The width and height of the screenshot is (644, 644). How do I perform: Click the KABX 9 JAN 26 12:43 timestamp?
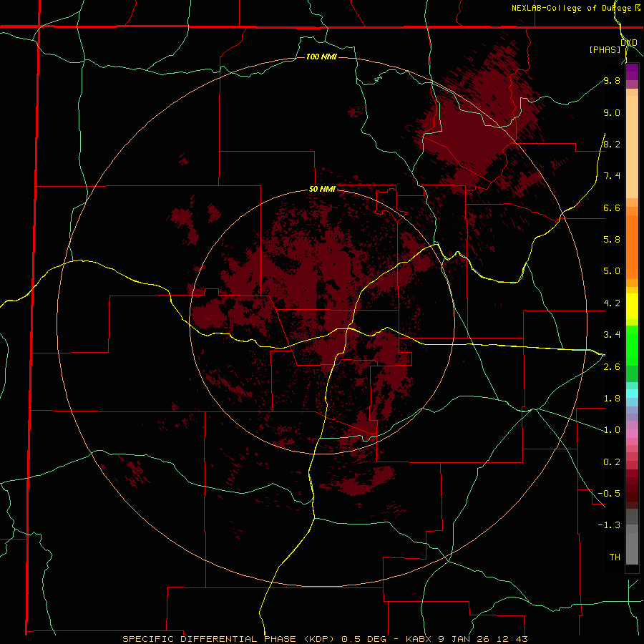point(467,639)
